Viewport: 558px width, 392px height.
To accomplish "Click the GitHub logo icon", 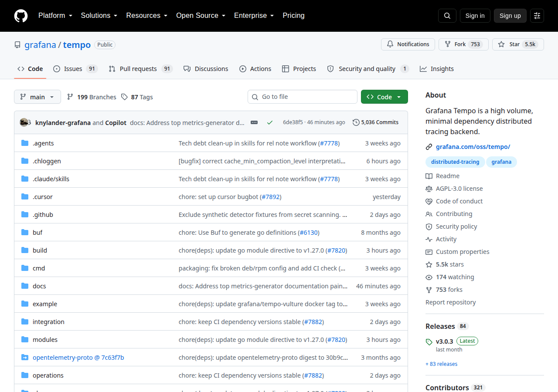I will click(21, 16).
